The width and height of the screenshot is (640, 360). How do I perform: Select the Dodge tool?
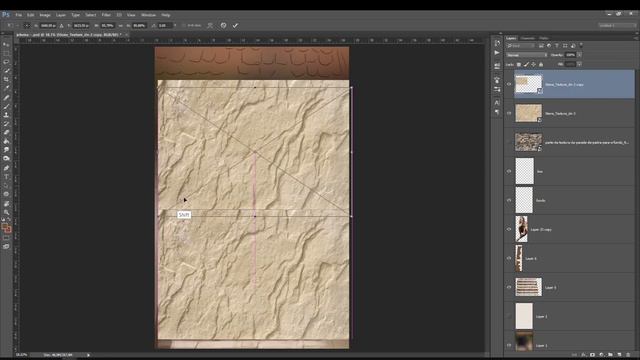tap(6, 158)
